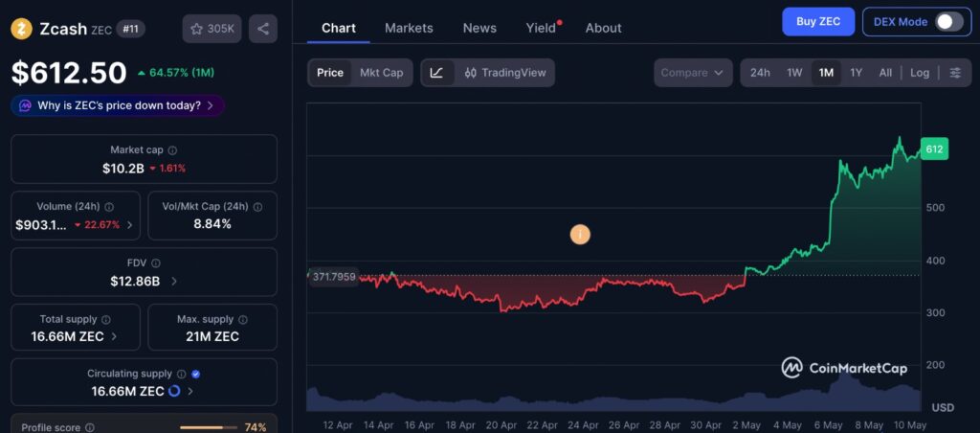Screen dimensions: 980x433
Task: Open the News tab
Action: coord(479,28)
